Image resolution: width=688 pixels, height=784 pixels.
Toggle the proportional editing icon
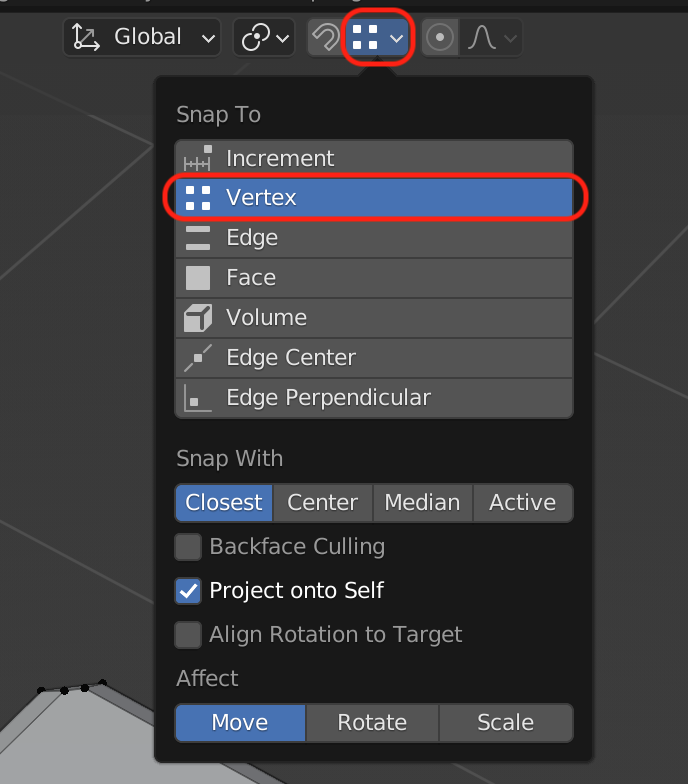[439, 38]
